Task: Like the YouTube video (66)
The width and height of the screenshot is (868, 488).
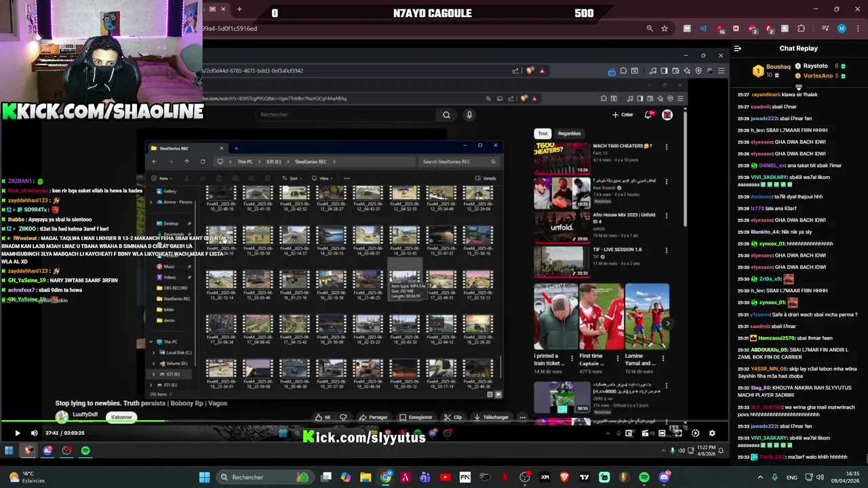Action: (323, 418)
